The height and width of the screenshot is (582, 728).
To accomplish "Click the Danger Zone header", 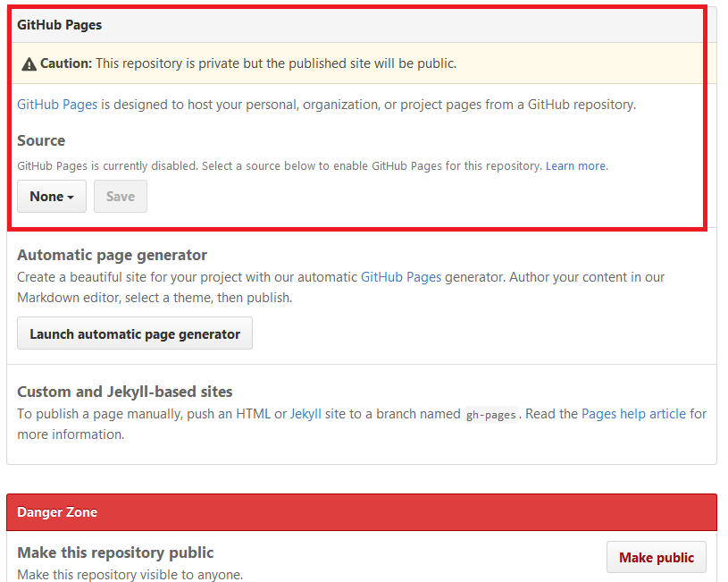I will [x=57, y=511].
